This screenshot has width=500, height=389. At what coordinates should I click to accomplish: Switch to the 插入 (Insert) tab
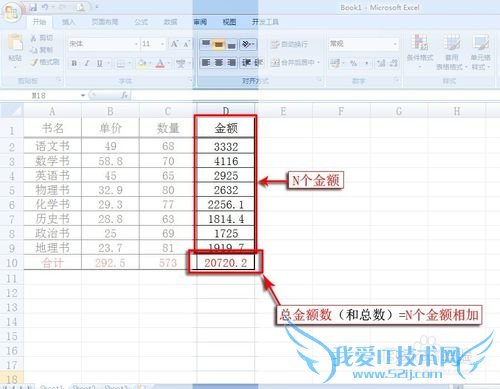pyautogui.click(x=68, y=22)
